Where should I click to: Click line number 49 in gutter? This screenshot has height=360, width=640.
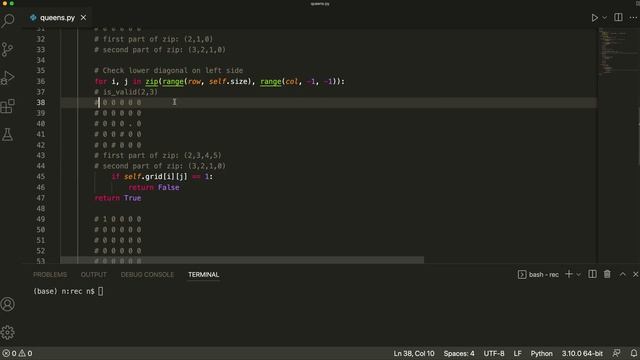point(40,219)
